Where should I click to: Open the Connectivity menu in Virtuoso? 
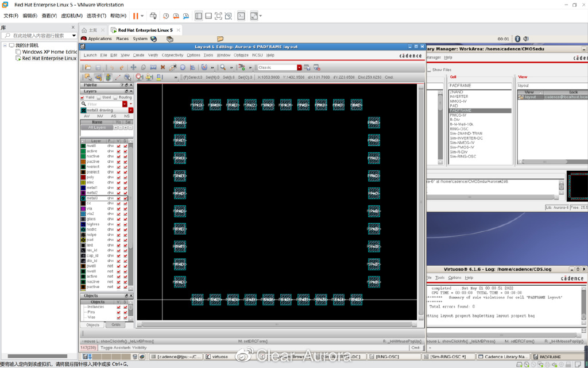tap(172, 55)
